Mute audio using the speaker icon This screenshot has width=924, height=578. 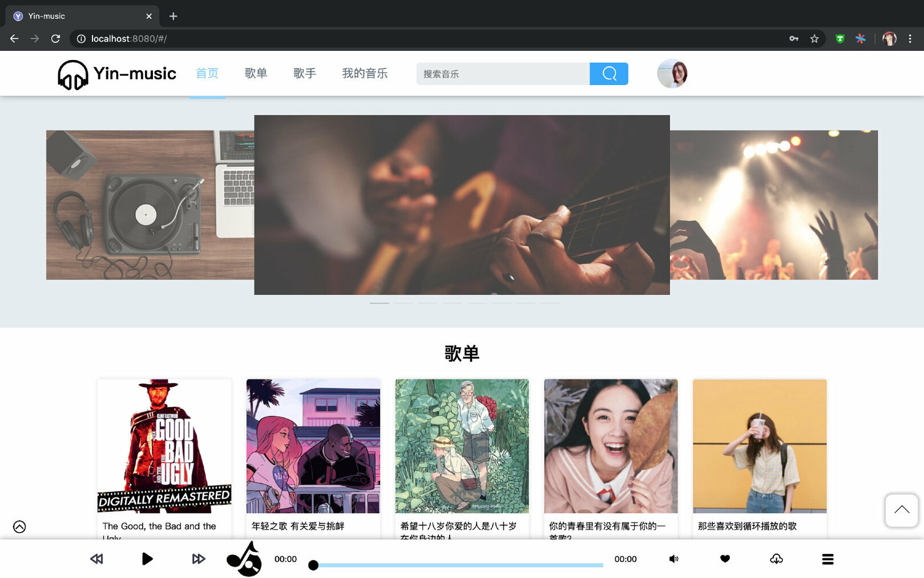coord(673,559)
